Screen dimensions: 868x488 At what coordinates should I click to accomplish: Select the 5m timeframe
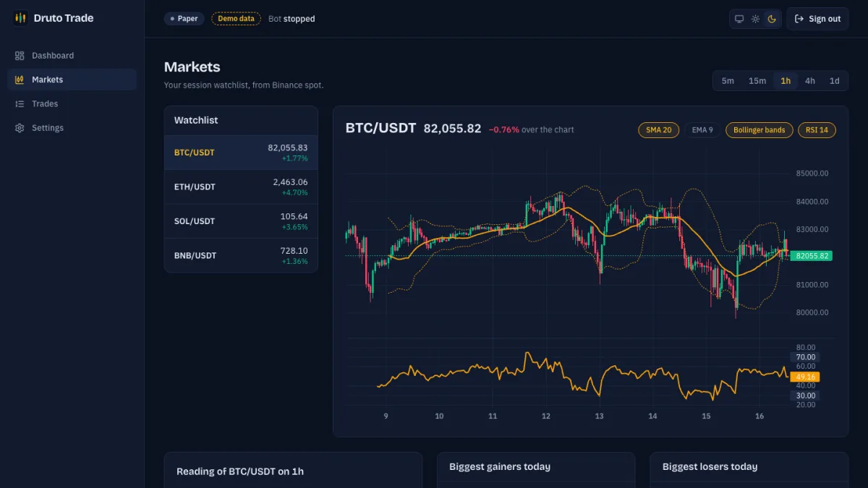pyautogui.click(x=728, y=81)
